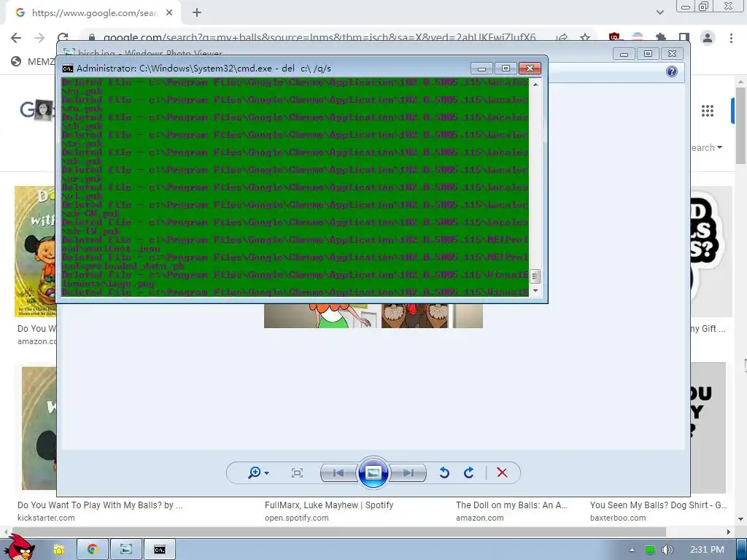The image size is (747, 560).
Task: Reload the Chrome page
Action: pyautogui.click(x=63, y=37)
